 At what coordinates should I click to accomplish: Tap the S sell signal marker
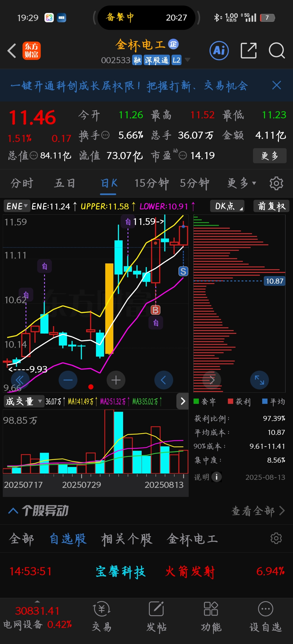(x=183, y=271)
